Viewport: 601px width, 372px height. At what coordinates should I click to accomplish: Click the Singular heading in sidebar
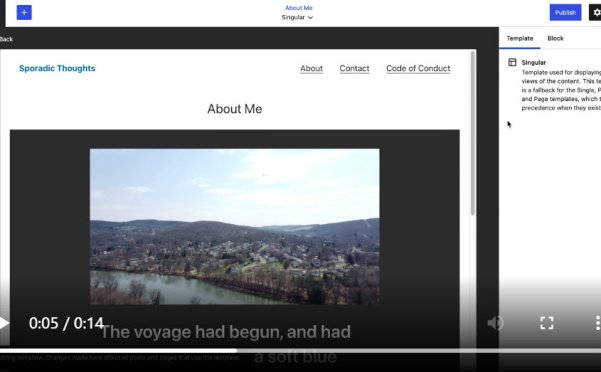pyautogui.click(x=534, y=62)
